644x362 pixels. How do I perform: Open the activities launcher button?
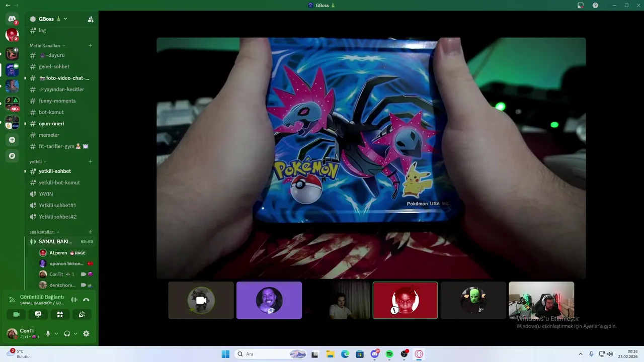pos(60,314)
